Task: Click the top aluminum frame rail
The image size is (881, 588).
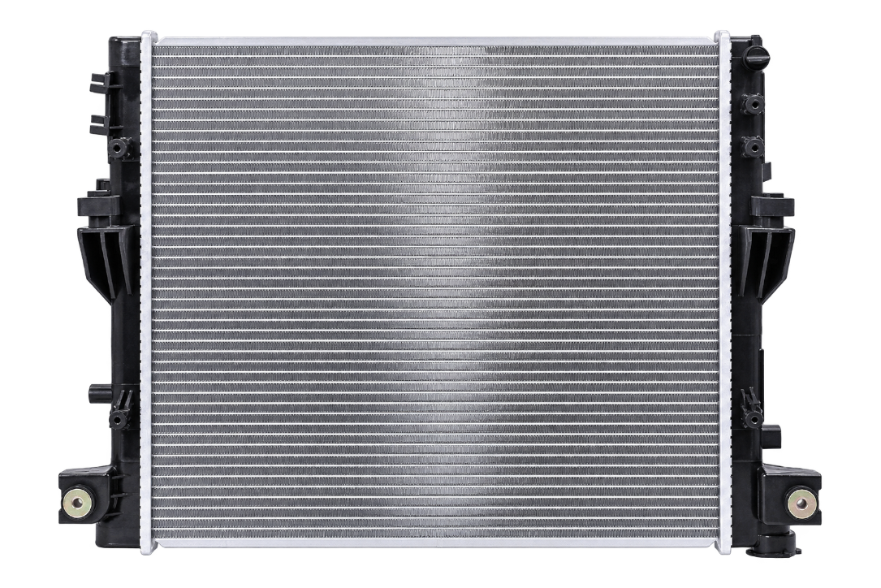Action: (x=435, y=39)
